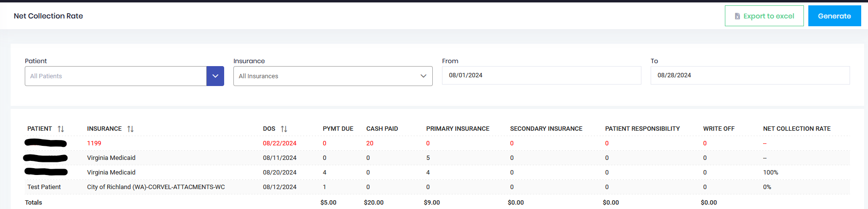Sort the table by the DOS arrows icon
This screenshot has height=209, width=868.
(x=284, y=129)
